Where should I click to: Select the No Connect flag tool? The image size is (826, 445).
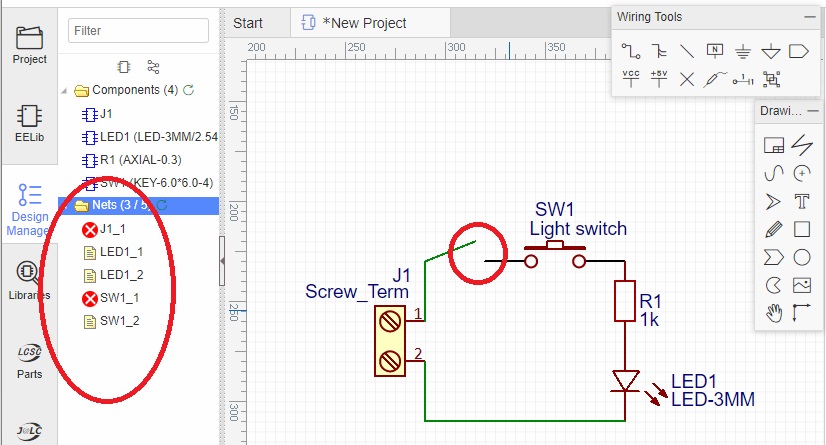point(686,78)
